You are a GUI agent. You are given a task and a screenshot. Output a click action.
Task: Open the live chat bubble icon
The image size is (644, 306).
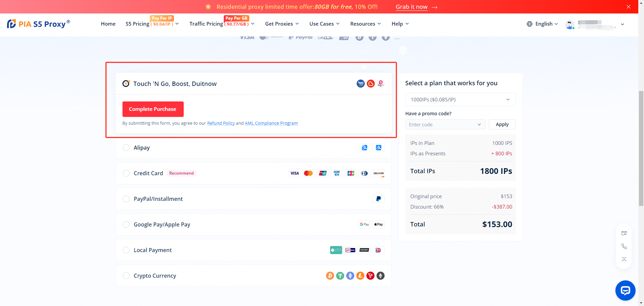point(625,290)
